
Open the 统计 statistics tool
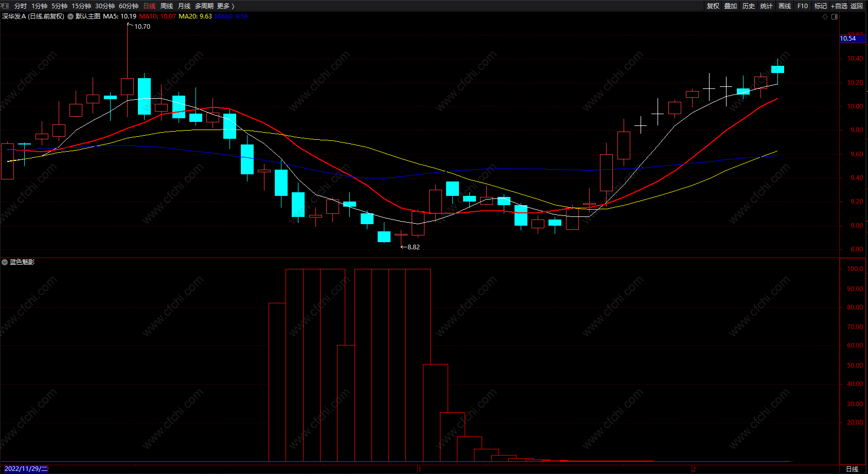[x=767, y=6]
